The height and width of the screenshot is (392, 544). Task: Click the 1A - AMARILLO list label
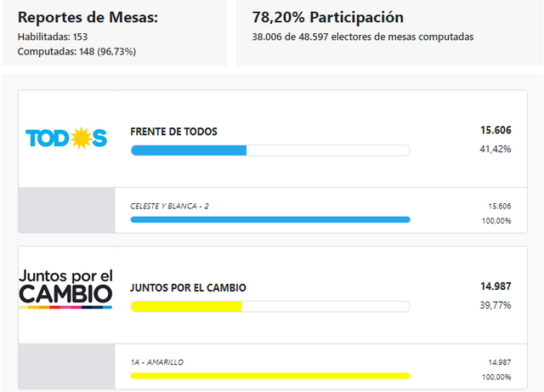[157, 362]
